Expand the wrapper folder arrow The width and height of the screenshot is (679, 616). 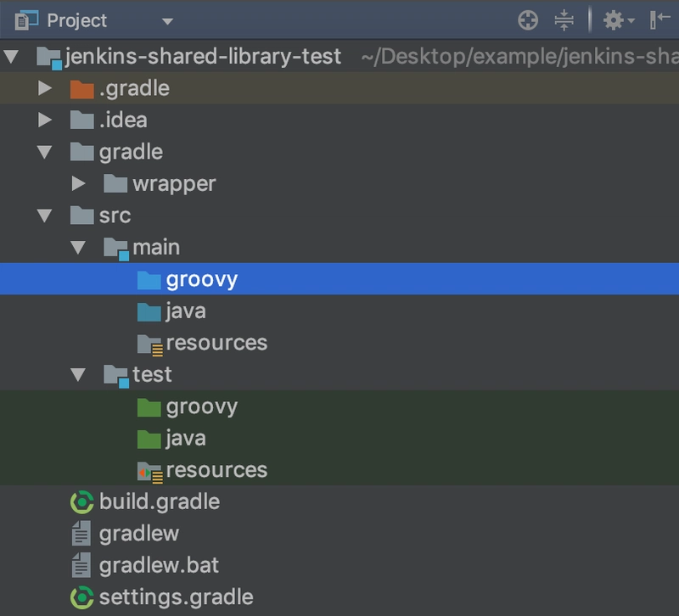(78, 183)
